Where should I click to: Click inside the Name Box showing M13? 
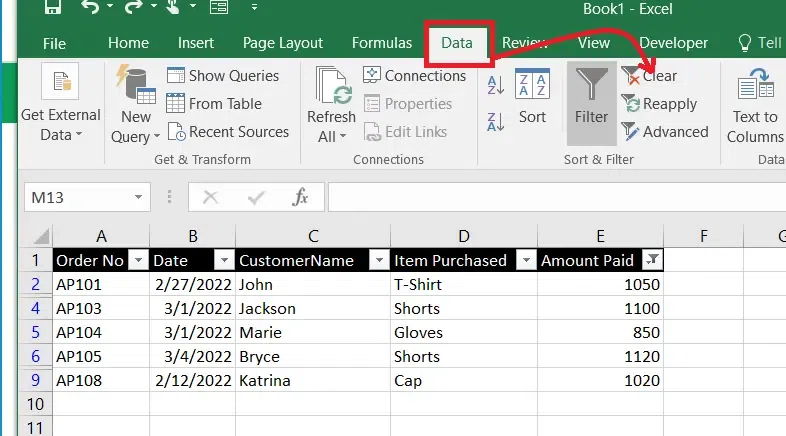[78, 197]
